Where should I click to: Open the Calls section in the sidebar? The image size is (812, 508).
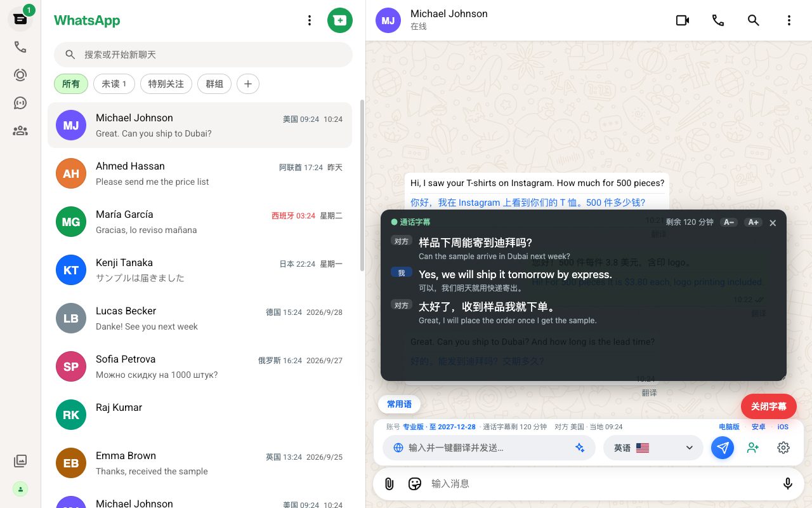[20, 47]
